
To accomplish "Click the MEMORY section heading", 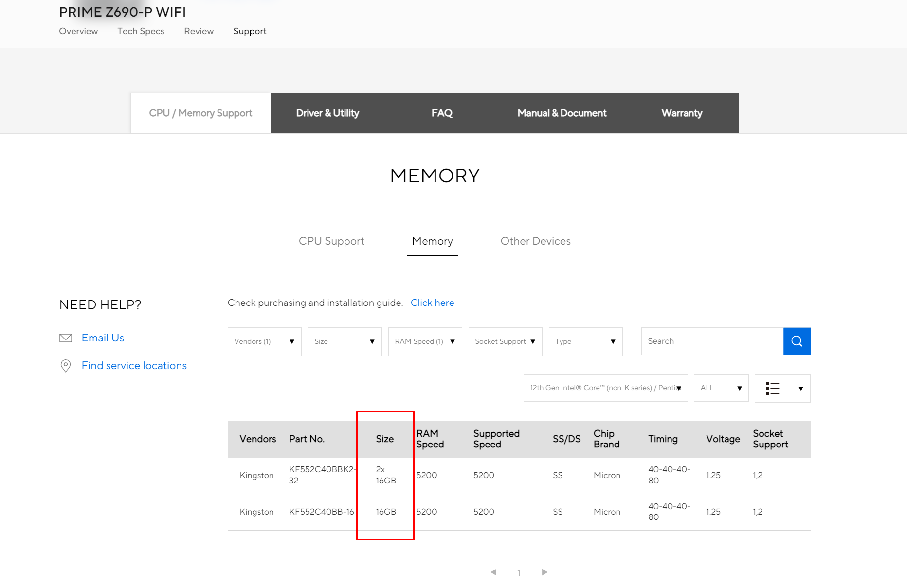I will [x=435, y=176].
